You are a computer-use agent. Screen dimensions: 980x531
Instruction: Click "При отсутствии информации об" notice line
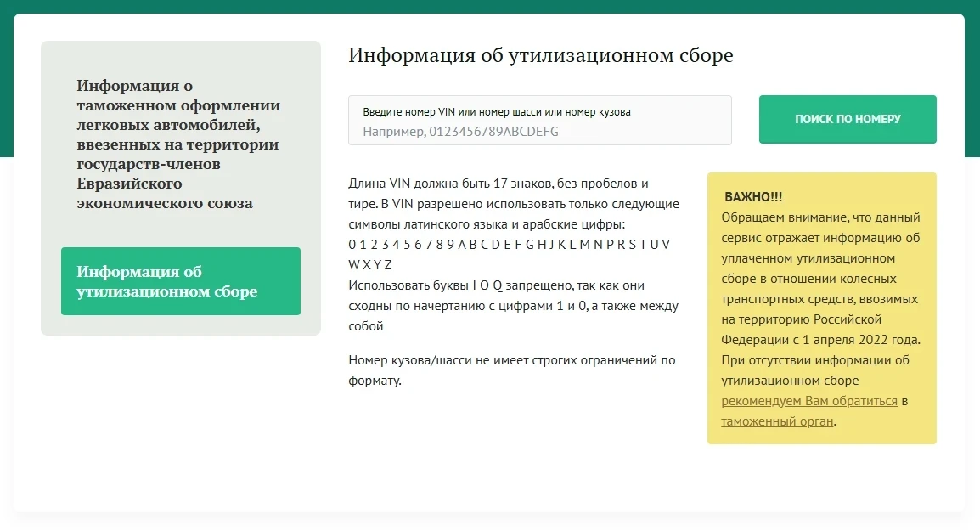pos(814,360)
